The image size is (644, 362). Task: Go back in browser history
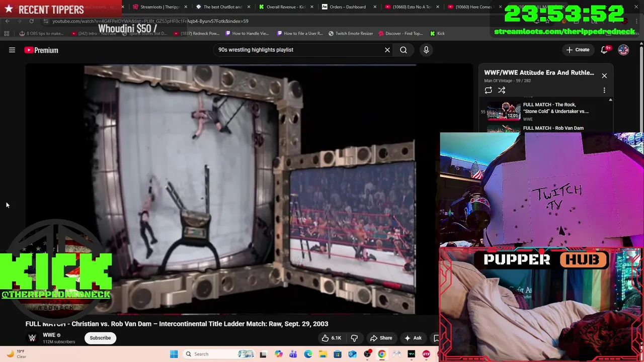pos(7,21)
